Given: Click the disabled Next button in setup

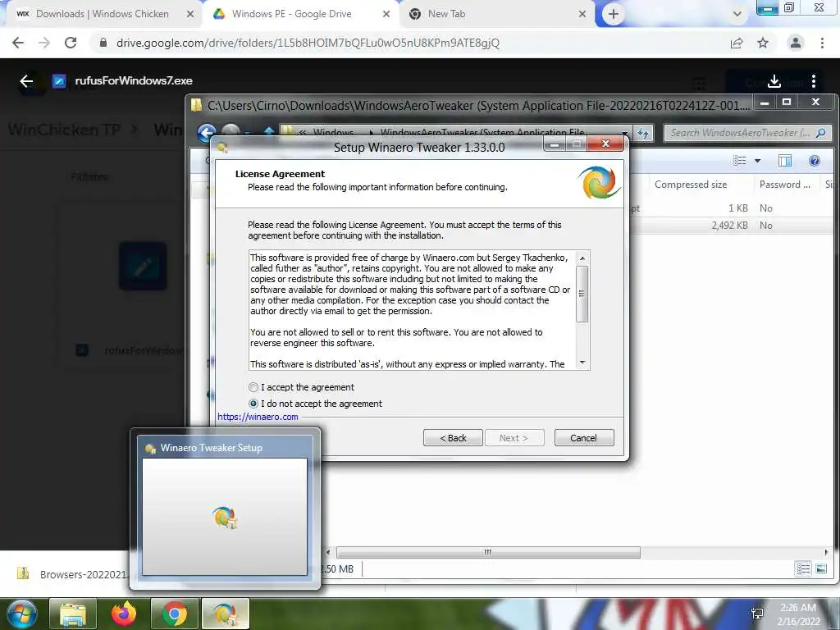Looking at the screenshot, I should click(514, 438).
